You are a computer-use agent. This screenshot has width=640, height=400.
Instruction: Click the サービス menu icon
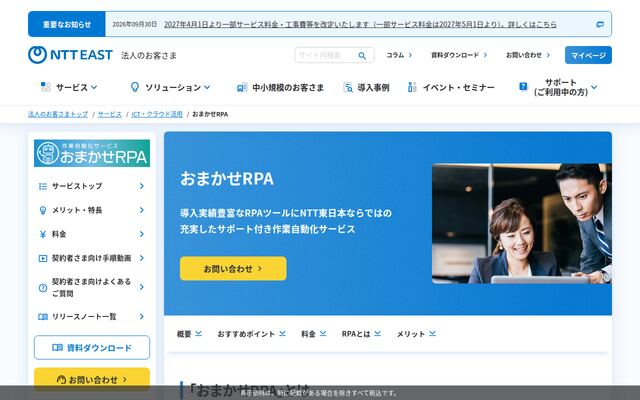pyautogui.click(x=46, y=87)
